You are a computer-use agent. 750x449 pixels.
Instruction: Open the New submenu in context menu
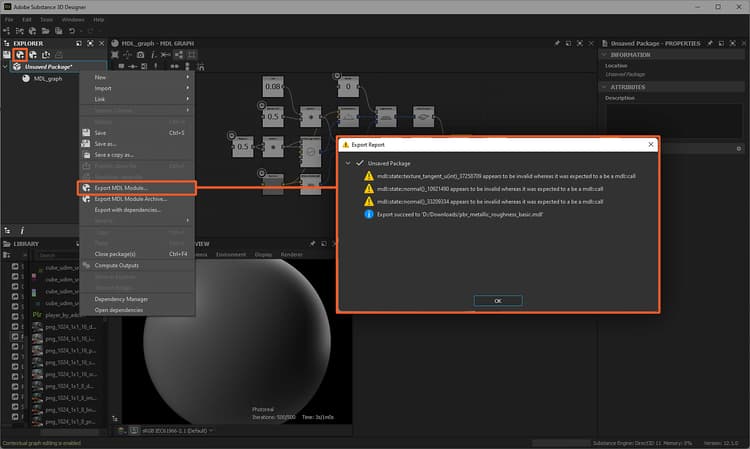(x=137, y=77)
